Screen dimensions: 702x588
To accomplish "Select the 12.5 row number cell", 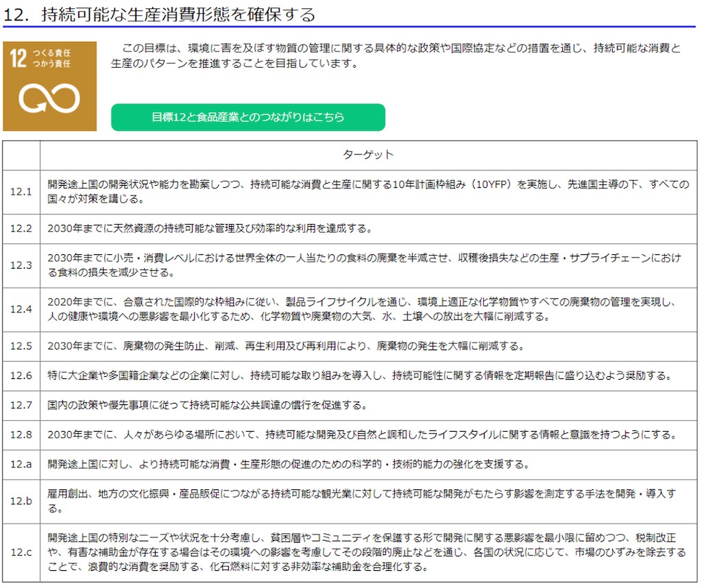I will tap(21, 346).
